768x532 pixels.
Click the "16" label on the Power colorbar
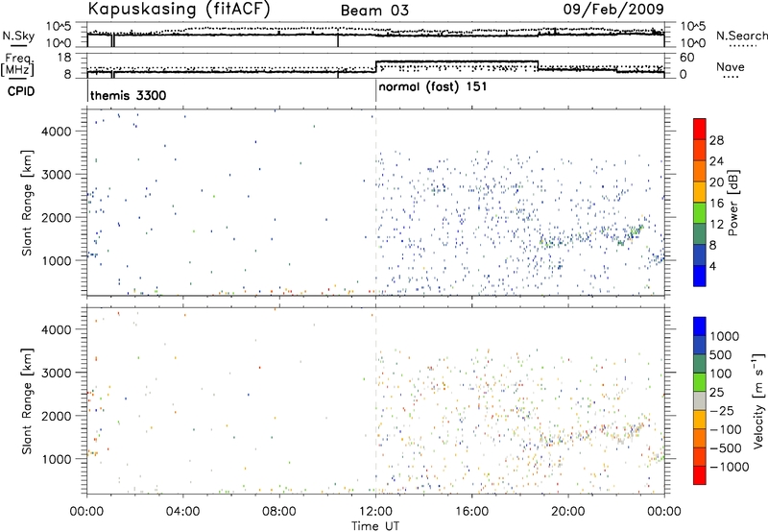click(x=716, y=203)
